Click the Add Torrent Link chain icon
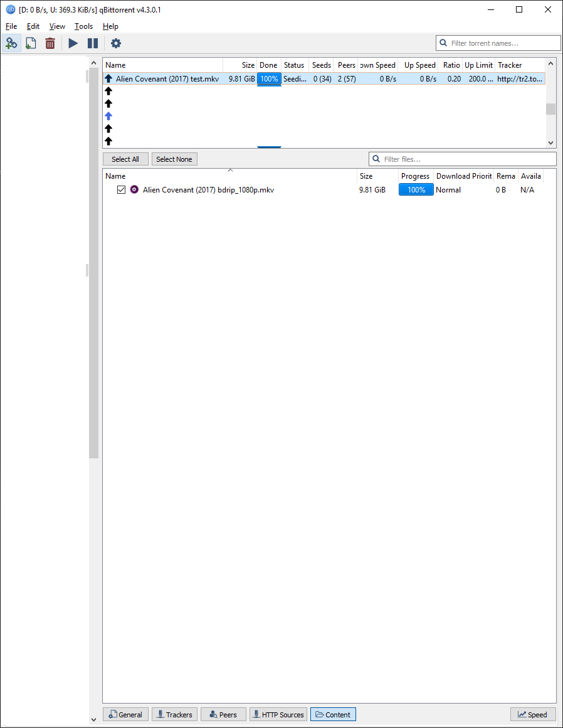 (x=11, y=43)
